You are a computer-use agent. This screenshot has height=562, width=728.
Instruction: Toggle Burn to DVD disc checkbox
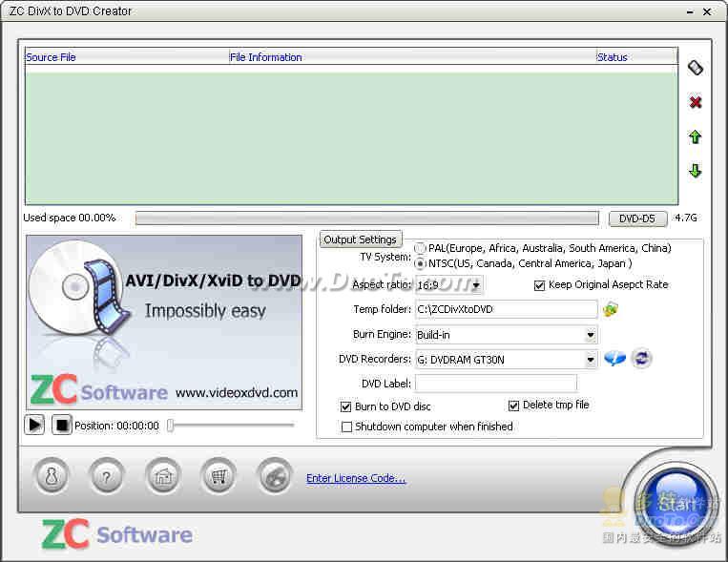click(345, 406)
